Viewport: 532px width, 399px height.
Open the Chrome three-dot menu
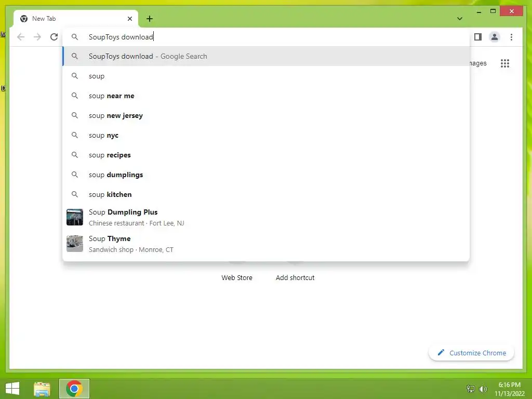point(511,37)
